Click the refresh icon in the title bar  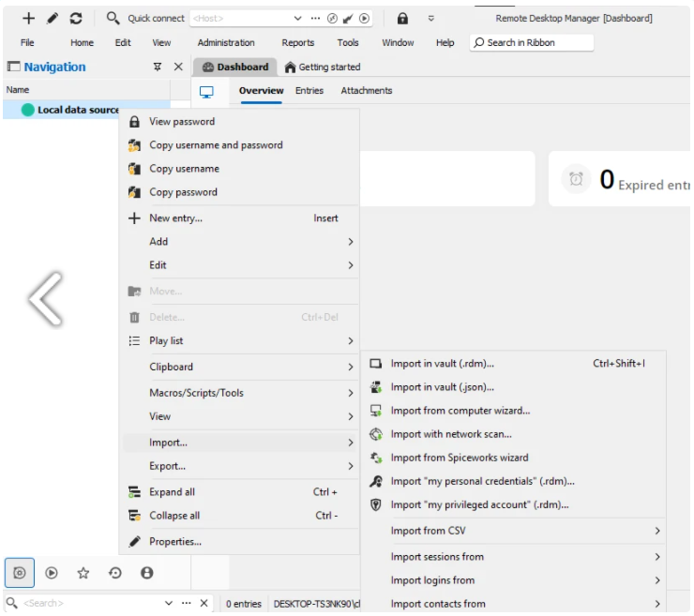pos(76,18)
